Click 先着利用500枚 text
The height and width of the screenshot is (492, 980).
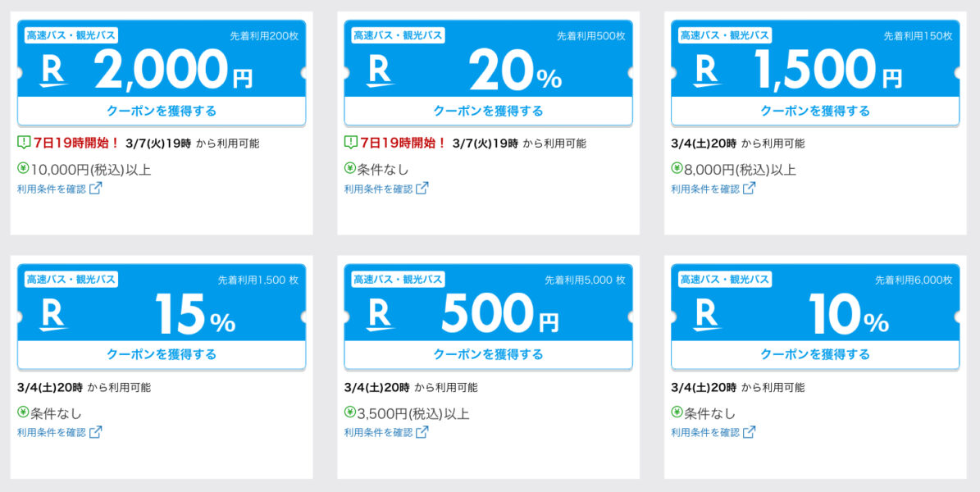591,36
